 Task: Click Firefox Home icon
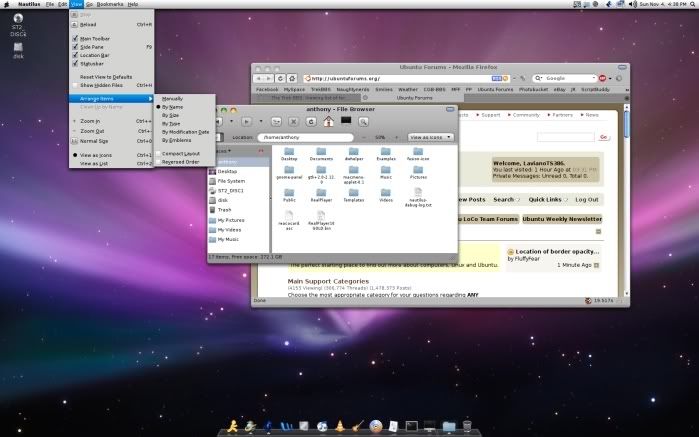point(292,78)
